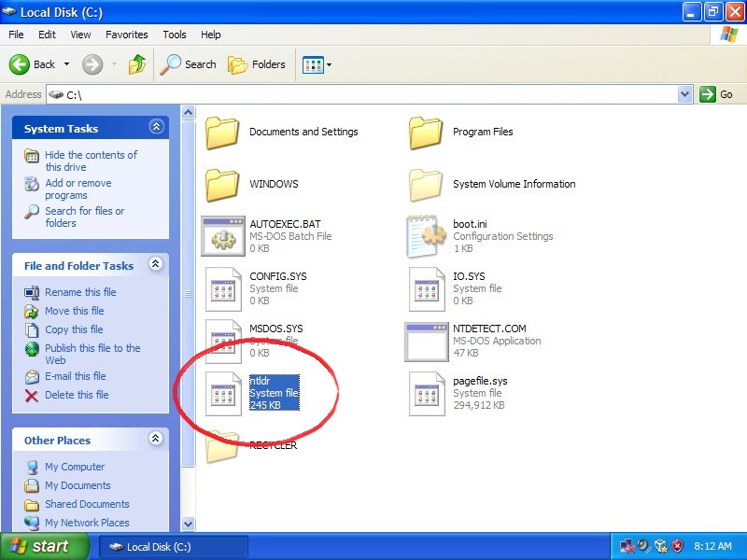747x560 pixels.
Task: Open the Edit menu
Action: point(47,35)
